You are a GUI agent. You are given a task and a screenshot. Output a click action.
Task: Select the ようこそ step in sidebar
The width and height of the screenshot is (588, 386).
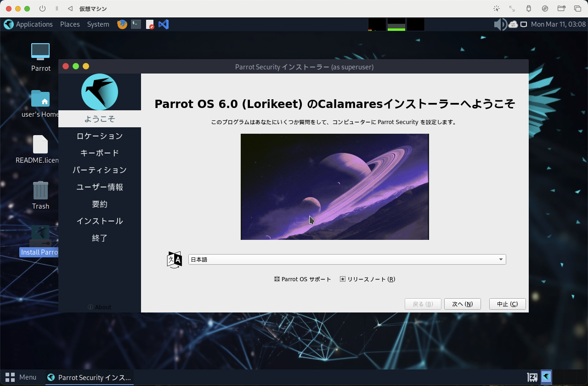[100, 119]
